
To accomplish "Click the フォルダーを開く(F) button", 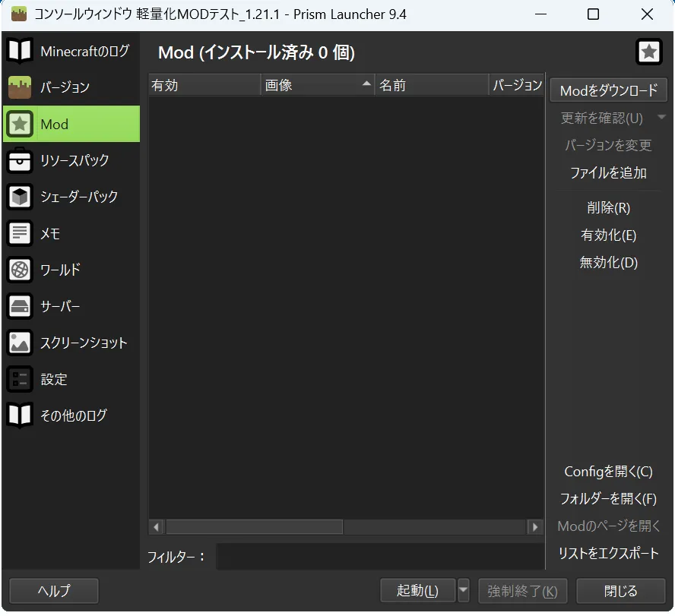I will coord(608,499).
